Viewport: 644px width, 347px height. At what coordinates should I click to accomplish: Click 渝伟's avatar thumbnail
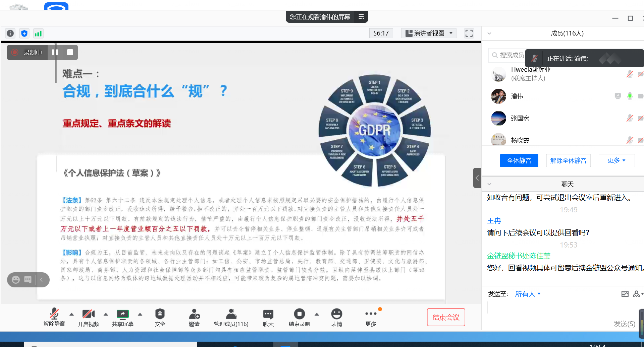tap(498, 96)
